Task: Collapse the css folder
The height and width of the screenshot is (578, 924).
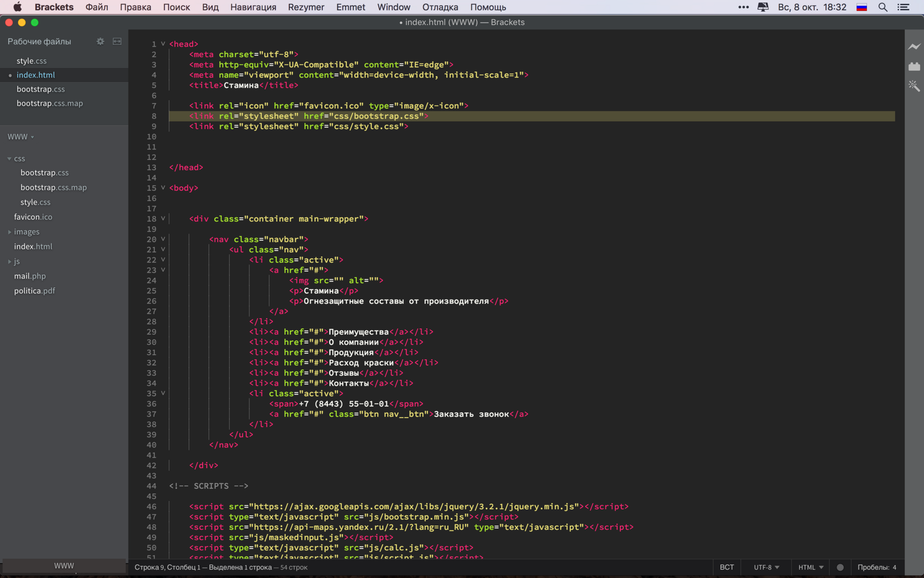Action: click(x=9, y=158)
